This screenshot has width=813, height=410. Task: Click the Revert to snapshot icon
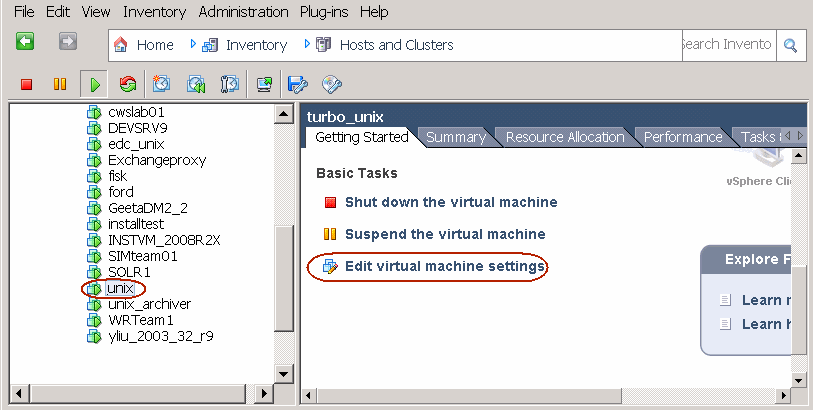coord(196,85)
